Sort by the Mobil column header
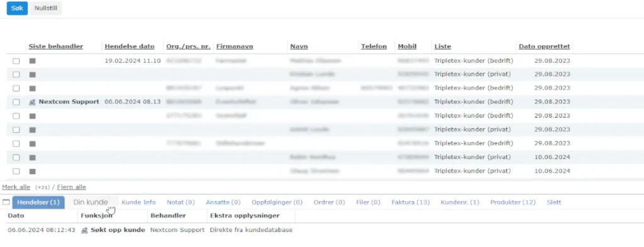Image resolution: width=644 pixels, height=247 pixels. (x=408, y=47)
